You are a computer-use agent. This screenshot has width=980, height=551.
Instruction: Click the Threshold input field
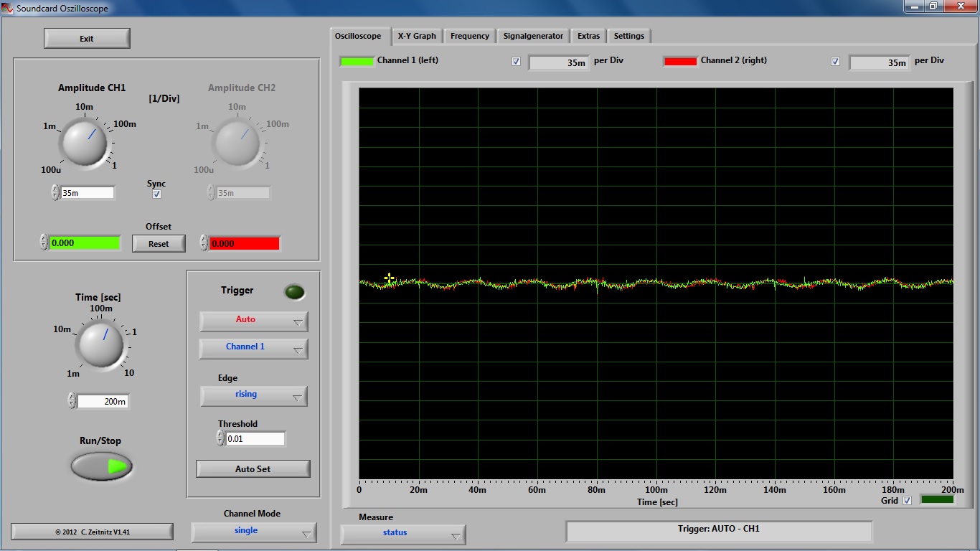click(x=255, y=438)
